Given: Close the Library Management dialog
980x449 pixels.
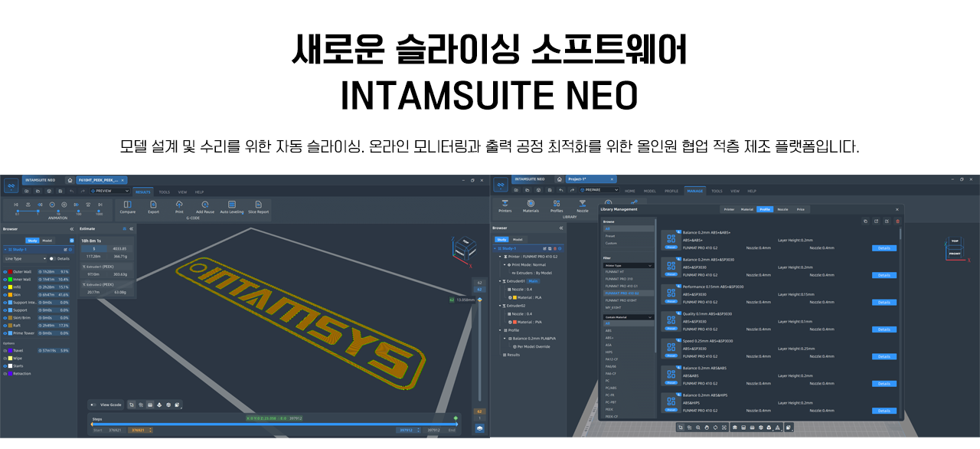Looking at the screenshot, I should [897, 209].
